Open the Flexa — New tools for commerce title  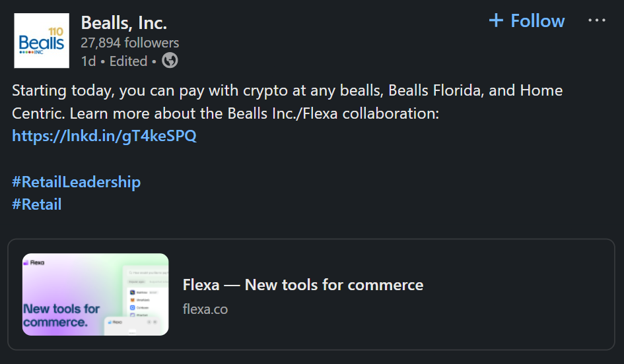click(x=302, y=285)
